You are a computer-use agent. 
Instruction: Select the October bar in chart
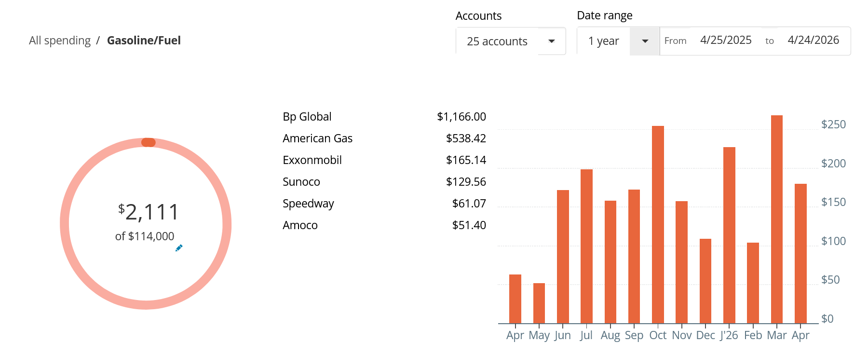point(658,225)
